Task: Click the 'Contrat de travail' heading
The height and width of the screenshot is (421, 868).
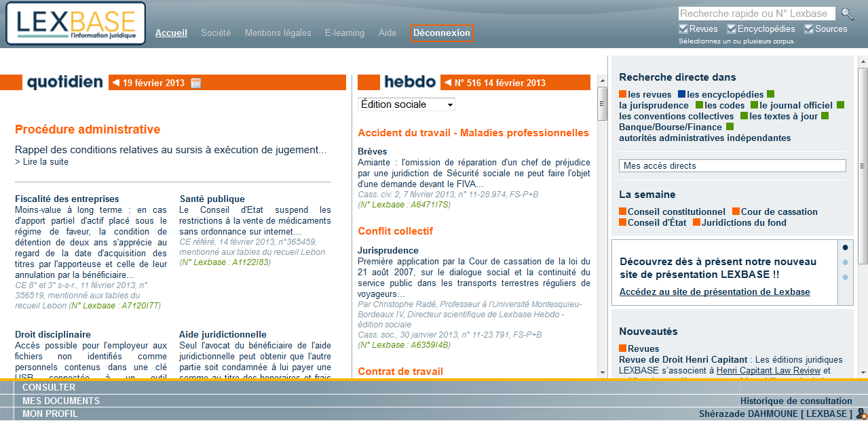Action: tap(400, 372)
